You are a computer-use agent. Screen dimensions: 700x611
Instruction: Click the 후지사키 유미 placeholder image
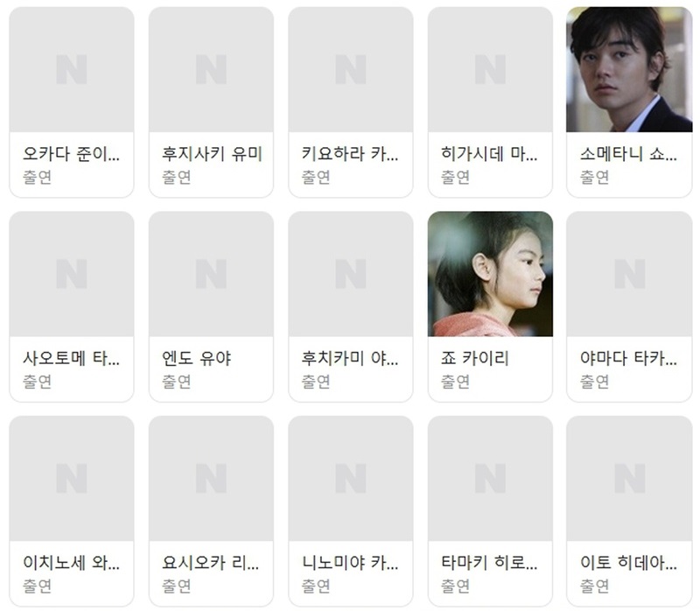click(x=211, y=69)
